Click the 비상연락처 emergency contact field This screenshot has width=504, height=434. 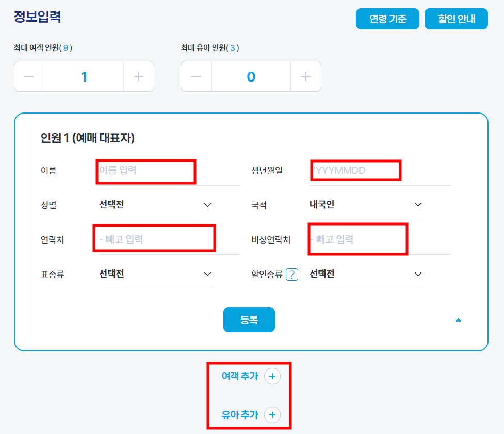[x=357, y=238]
